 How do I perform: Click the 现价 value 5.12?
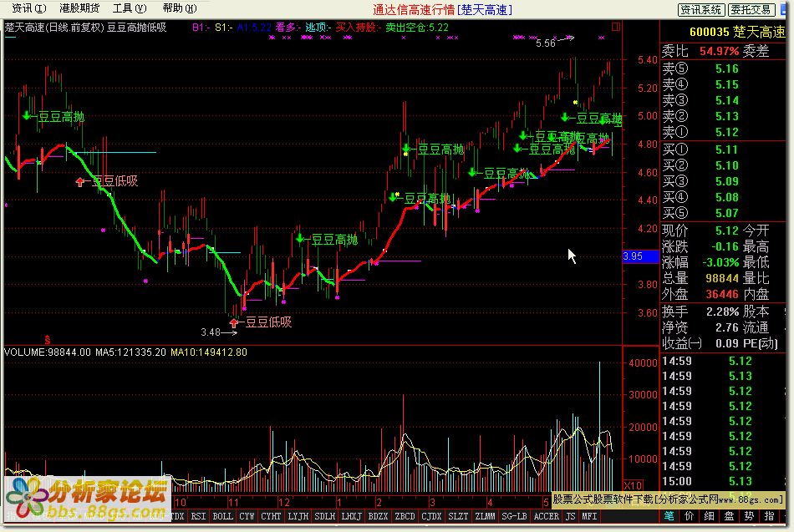pyautogui.click(x=726, y=231)
